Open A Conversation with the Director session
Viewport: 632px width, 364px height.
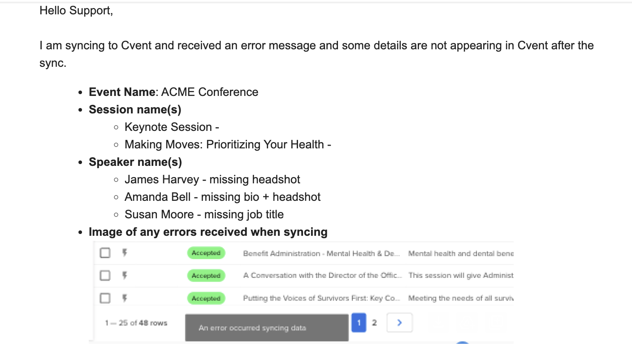323,276
